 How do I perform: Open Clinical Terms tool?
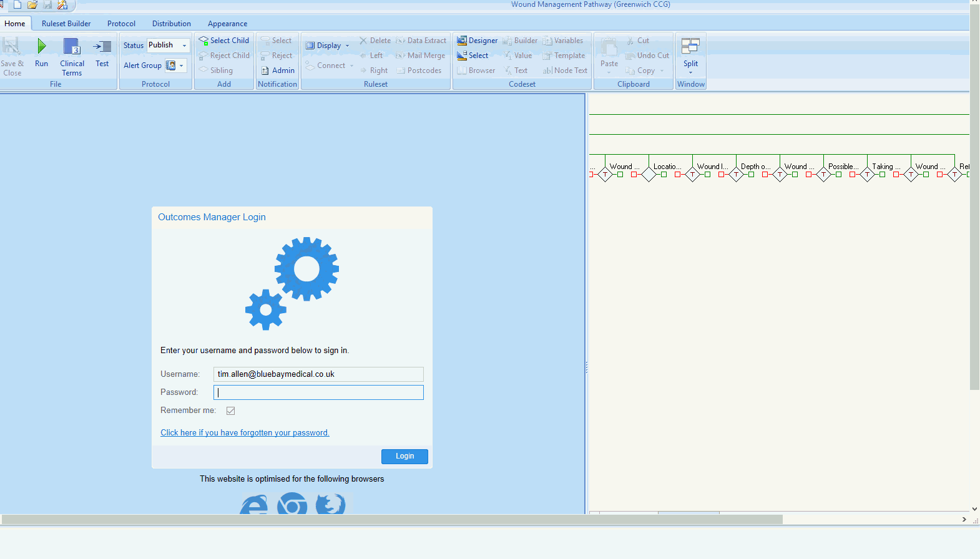(72, 47)
